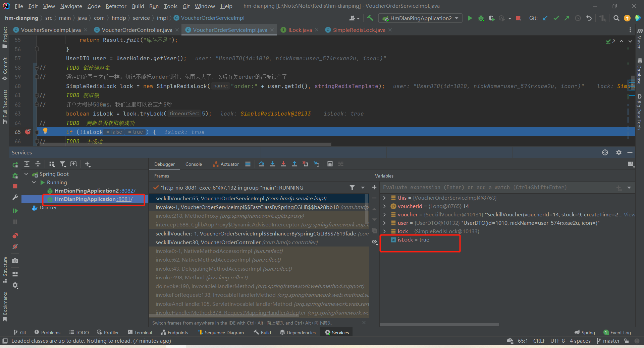
Task: Rollback changes with the undo arrow icon
Action: pyautogui.click(x=589, y=18)
